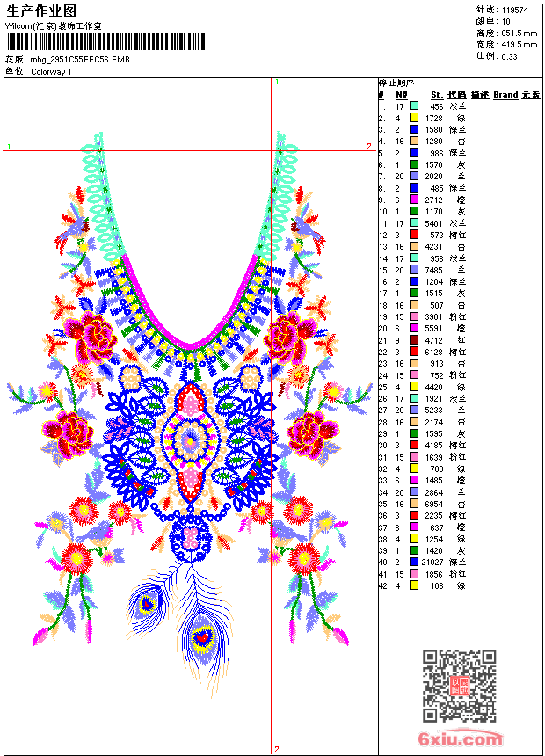Click stitch count 913 in row 23
The height and width of the screenshot is (756, 545).
437,364
